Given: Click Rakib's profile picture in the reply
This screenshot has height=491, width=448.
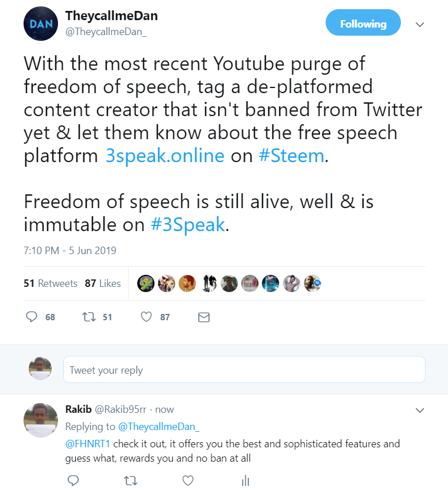Looking at the screenshot, I should coord(40,420).
